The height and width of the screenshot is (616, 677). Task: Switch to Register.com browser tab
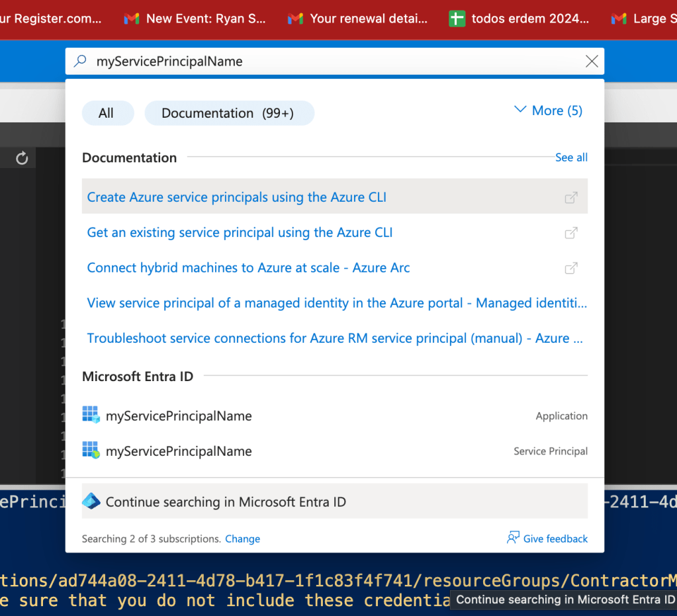pyautogui.click(x=51, y=19)
